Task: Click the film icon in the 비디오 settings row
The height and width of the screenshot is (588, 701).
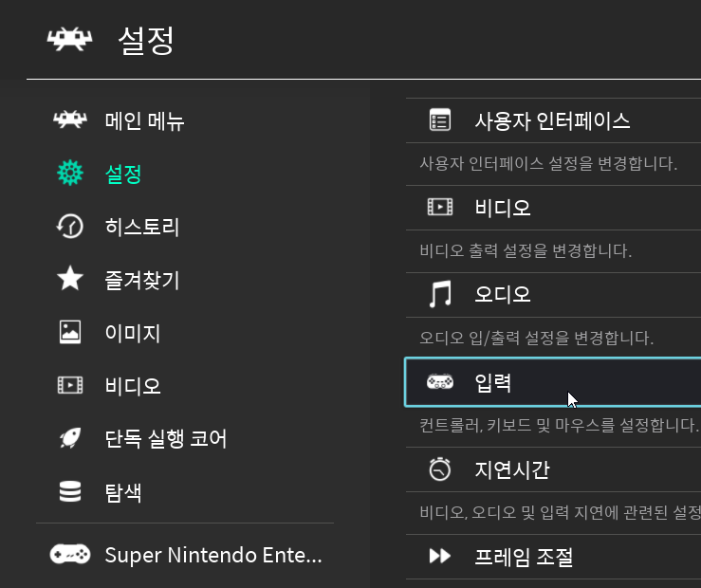Action: 440,207
